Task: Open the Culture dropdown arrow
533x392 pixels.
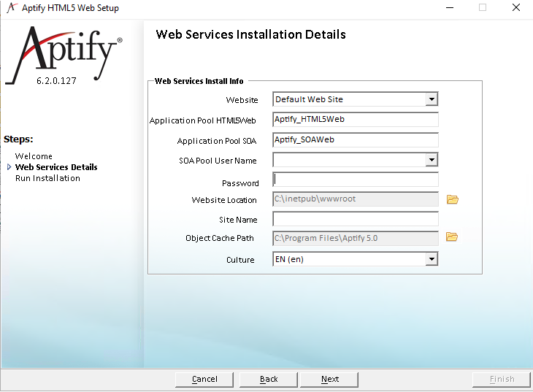Action: pos(432,259)
